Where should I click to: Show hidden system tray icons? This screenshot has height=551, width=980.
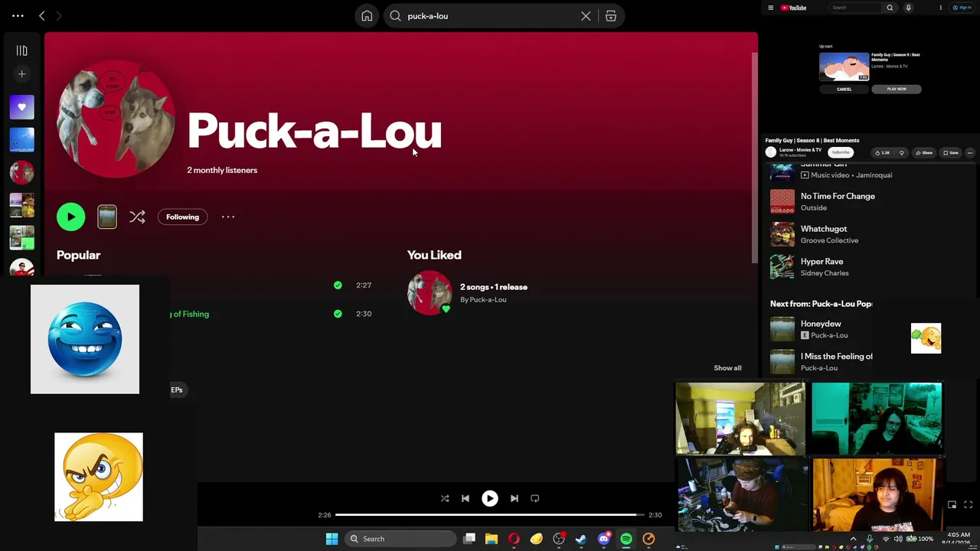[854, 539]
